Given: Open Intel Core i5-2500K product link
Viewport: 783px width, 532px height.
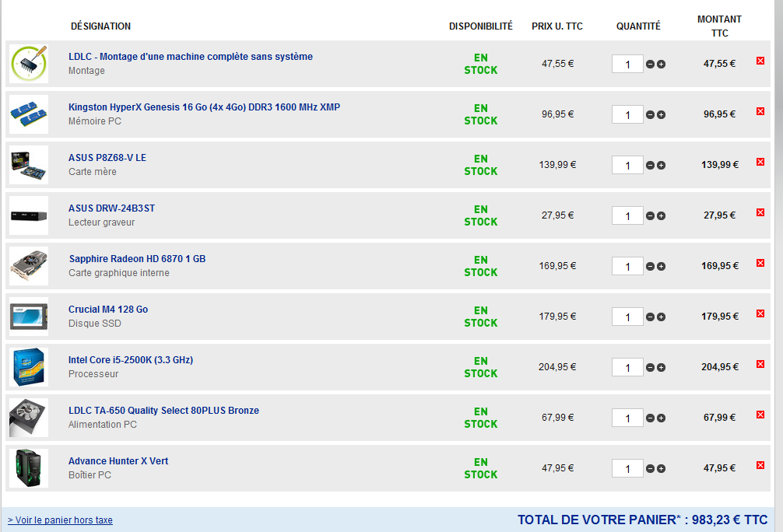Looking at the screenshot, I should pyautogui.click(x=131, y=360).
